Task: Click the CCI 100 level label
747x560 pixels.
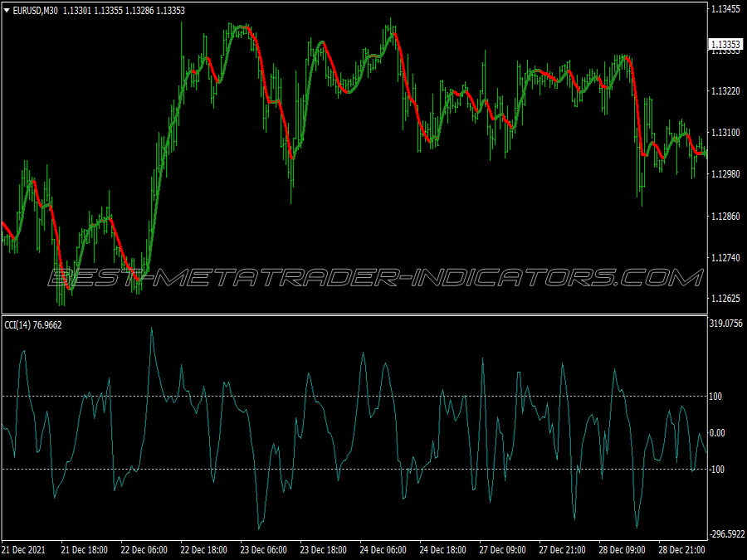Action: coord(715,397)
